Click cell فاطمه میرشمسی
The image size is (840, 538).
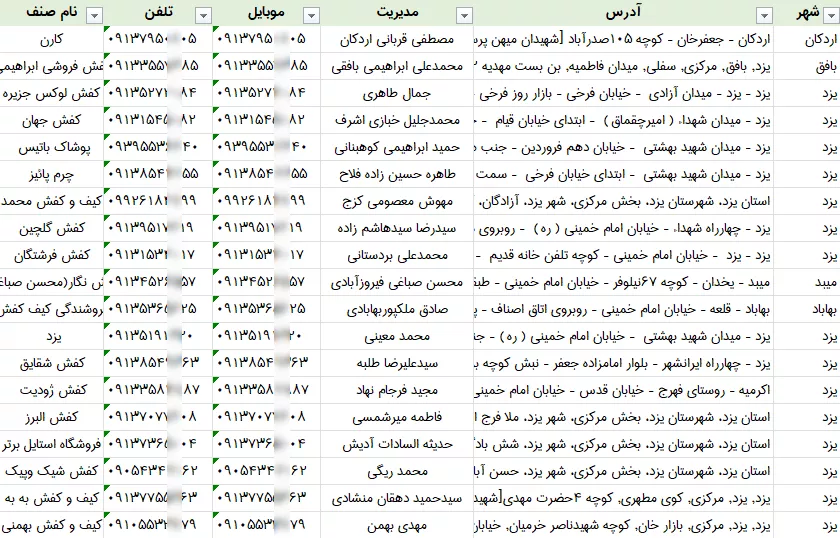[x=397, y=417]
